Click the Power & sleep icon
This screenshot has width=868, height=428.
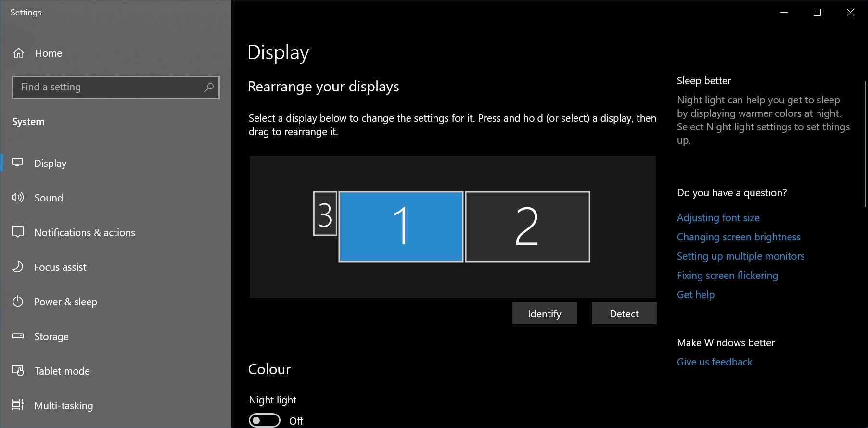[x=18, y=302]
